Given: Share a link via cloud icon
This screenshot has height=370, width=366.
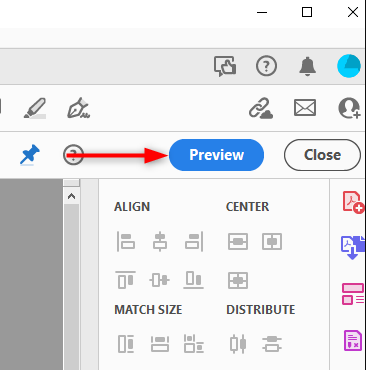Looking at the screenshot, I should point(261,108).
